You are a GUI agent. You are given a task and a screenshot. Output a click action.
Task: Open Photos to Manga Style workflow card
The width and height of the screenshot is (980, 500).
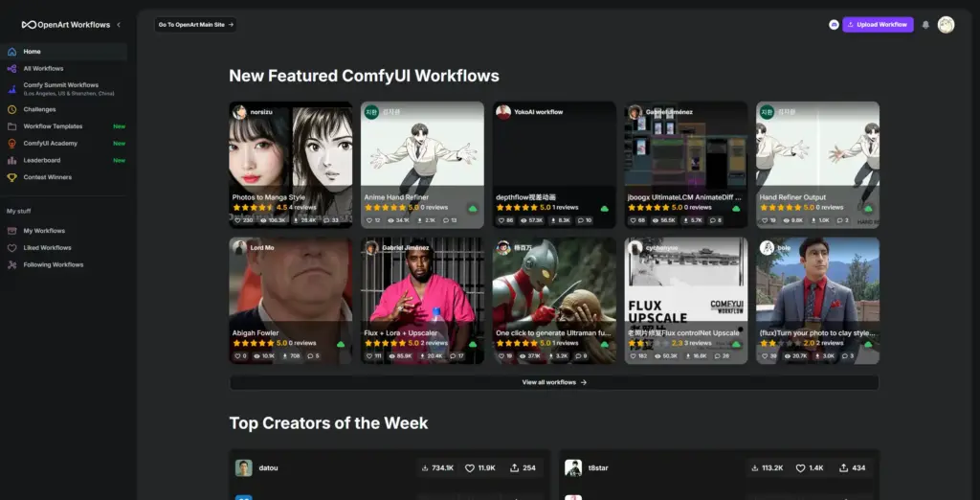click(x=291, y=165)
